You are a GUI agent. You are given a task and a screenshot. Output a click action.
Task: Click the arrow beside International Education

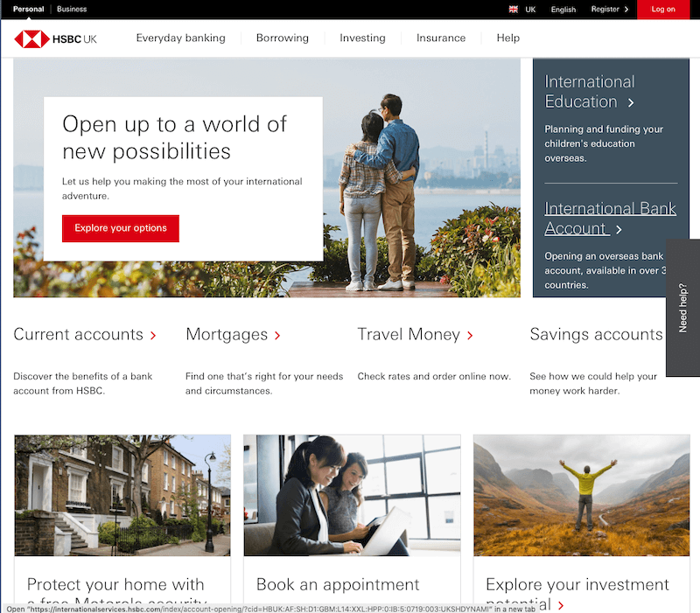[x=631, y=102]
